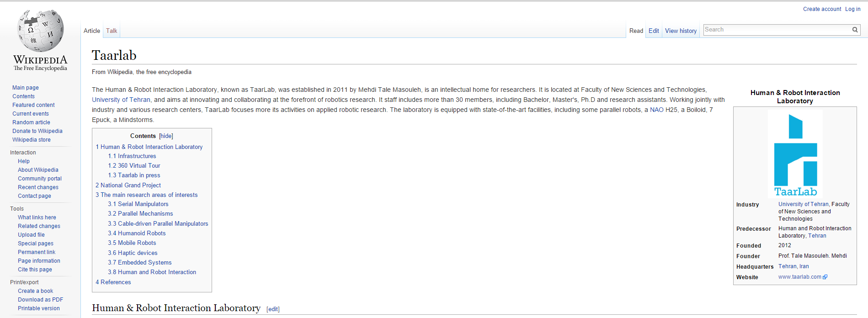Switch to the Talk tab
868x318 pixels.
[112, 31]
